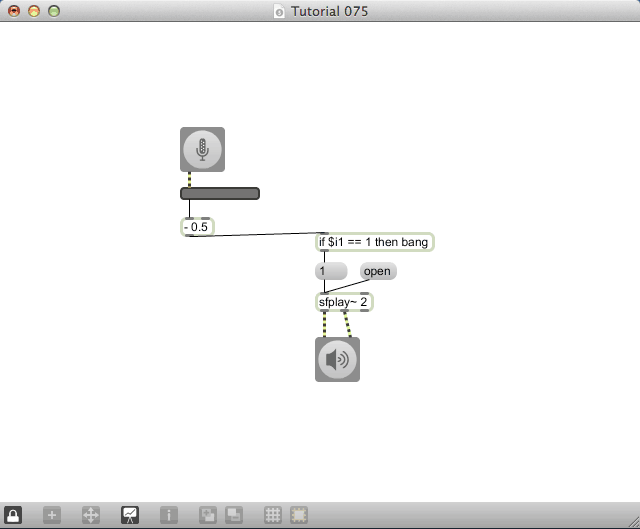640x529 pixels.
Task: Click the green zoom window button
Action: (x=54, y=12)
